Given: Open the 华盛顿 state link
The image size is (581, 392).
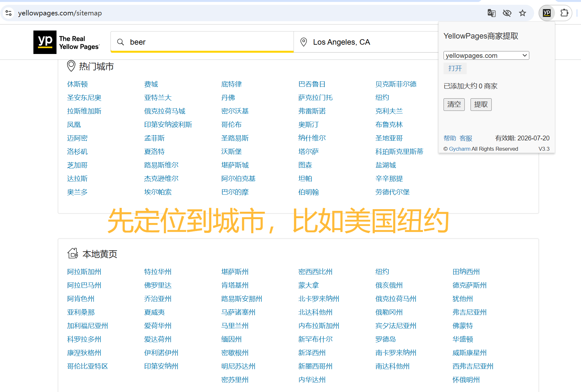Looking at the screenshot, I should point(463,339).
